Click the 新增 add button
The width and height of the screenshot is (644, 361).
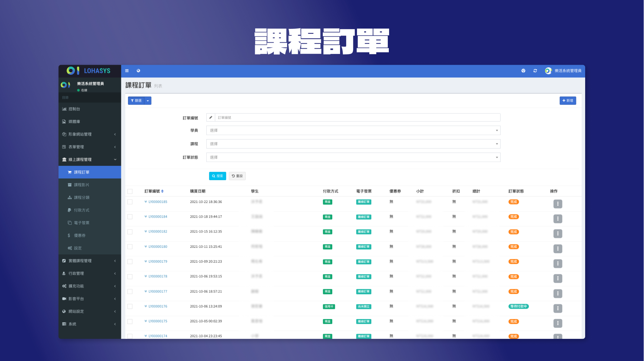point(568,101)
